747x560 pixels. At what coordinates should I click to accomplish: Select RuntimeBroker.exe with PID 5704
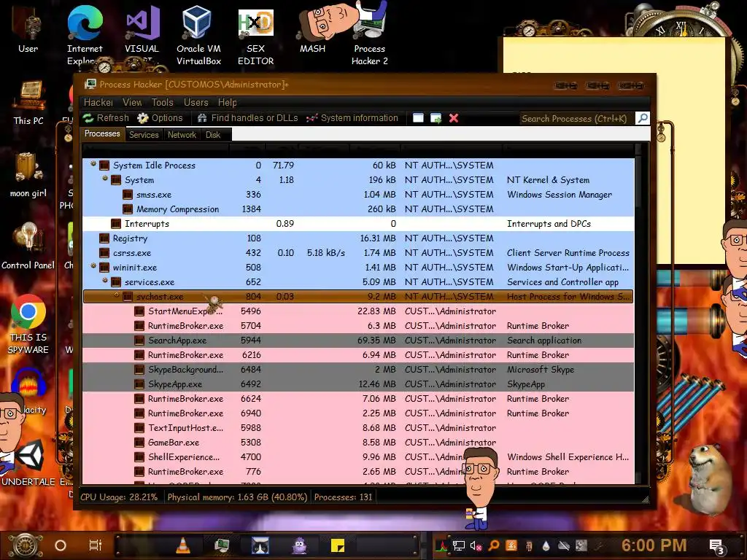(x=358, y=326)
